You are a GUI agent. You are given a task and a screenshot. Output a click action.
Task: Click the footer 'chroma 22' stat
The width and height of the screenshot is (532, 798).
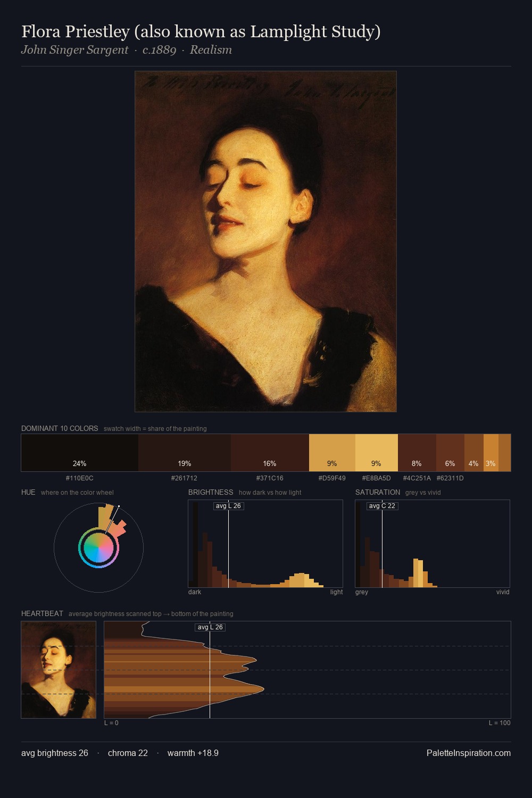tap(128, 753)
